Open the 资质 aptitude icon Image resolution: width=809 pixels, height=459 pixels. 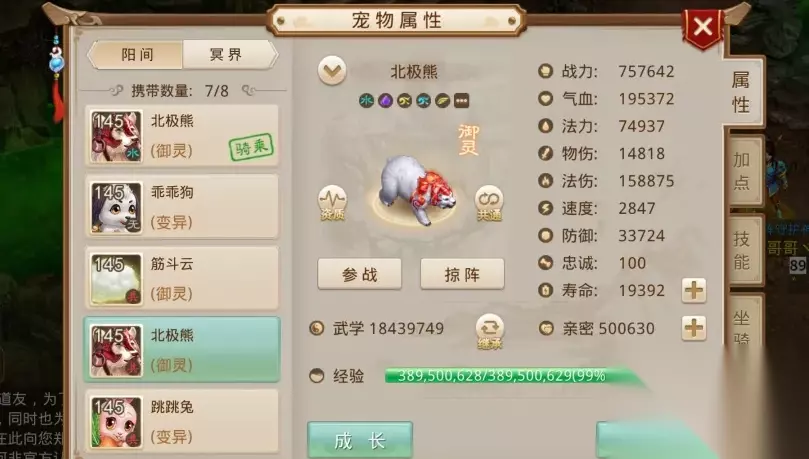(332, 203)
